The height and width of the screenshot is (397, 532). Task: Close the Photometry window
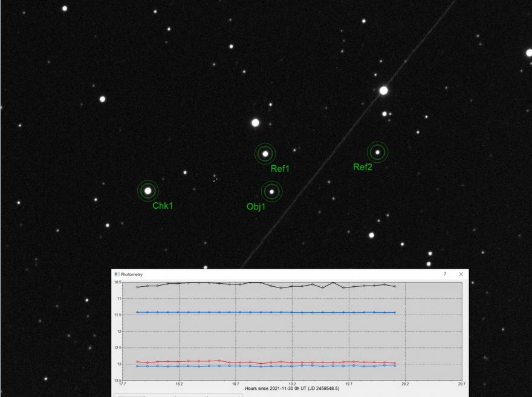(461, 274)
